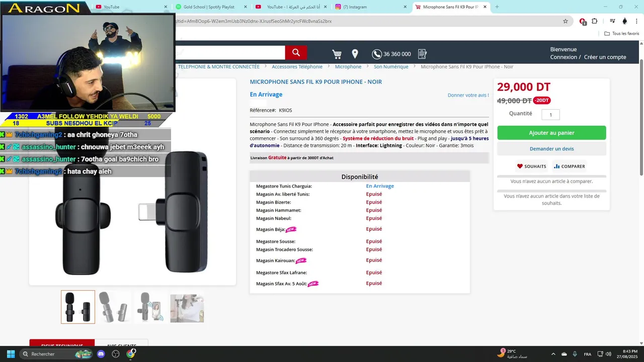Open Accessoires Téléphonie breadcrumb link

(x=297, y=66)
